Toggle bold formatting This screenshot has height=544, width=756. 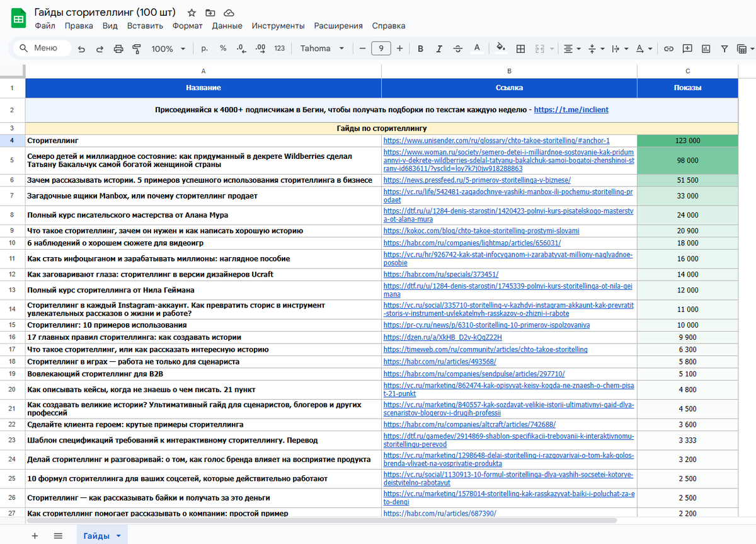tap(421, 49)
